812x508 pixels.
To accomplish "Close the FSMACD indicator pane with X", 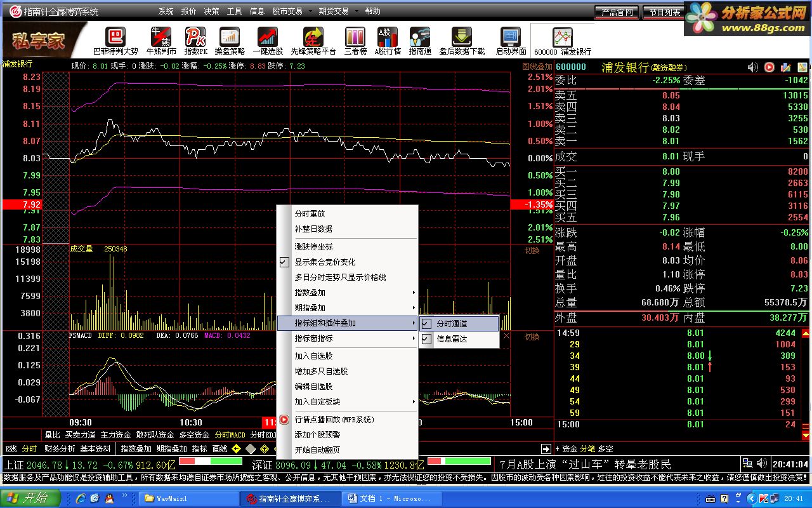I will point(506,336).
